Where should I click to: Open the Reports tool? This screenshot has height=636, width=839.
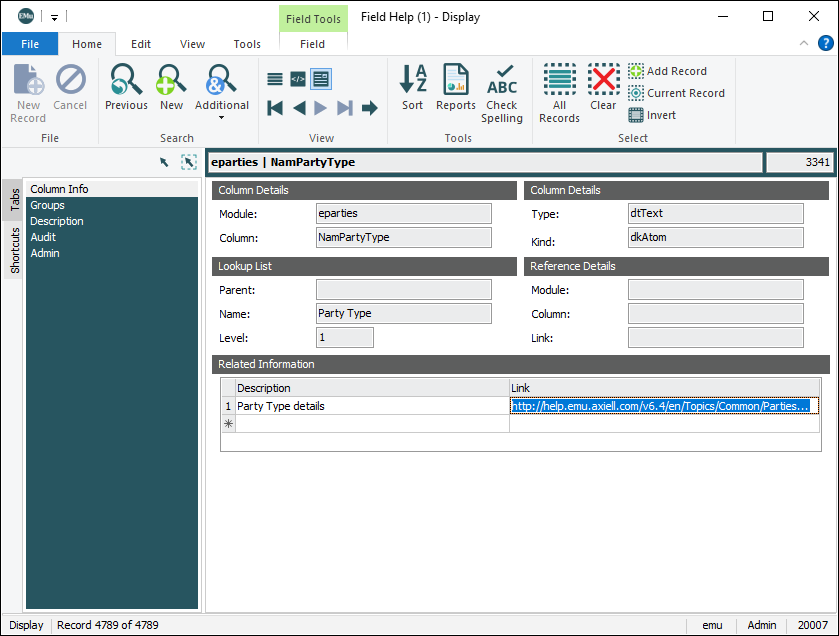455,90
